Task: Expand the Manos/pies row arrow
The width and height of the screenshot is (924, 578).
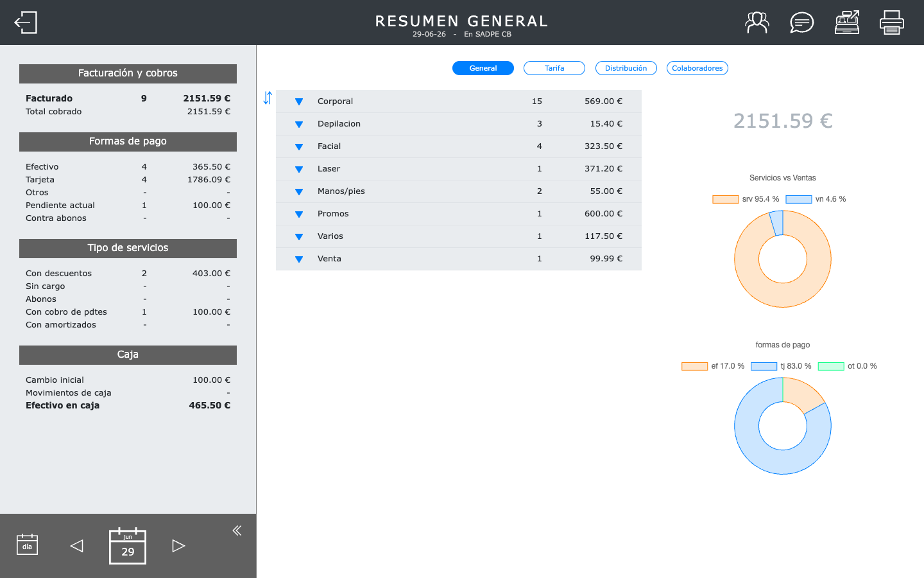Action: (299, 191)
